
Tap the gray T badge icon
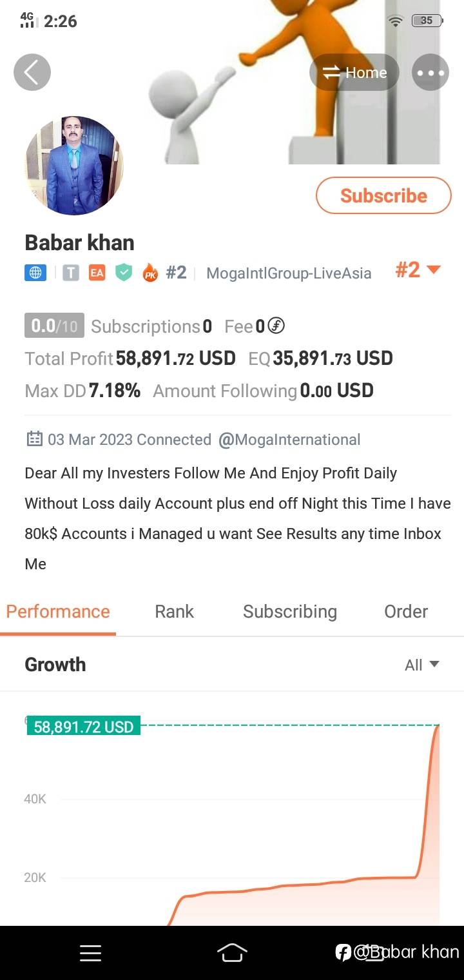click(71, 273)
